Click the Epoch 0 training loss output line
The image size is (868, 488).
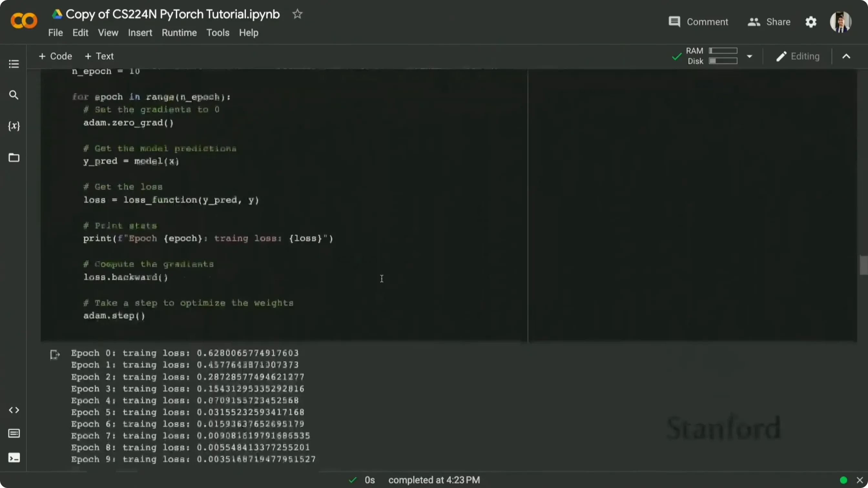(x=185, y=353)
